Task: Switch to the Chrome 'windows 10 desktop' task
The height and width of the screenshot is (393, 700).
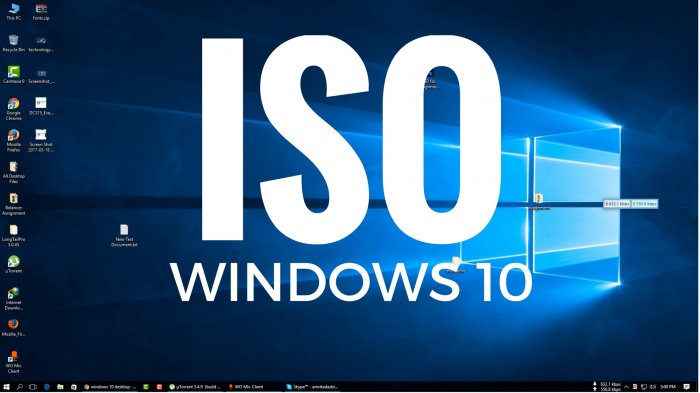Action: point(110,387)
